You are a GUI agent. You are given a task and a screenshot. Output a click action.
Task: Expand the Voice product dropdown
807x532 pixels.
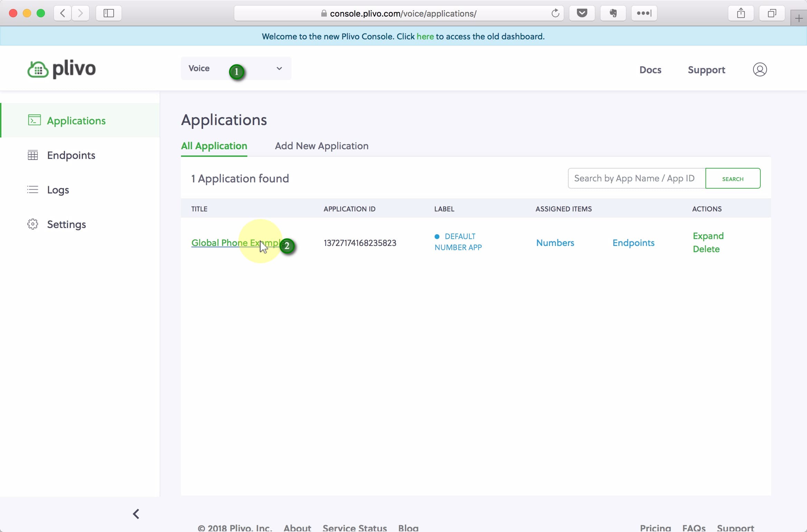click(279, 68)
